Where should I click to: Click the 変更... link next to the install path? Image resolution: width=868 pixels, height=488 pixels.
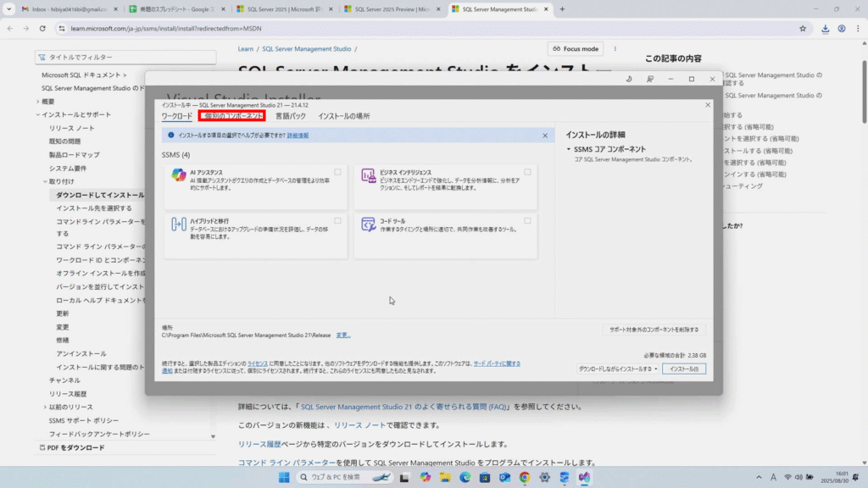343,335
